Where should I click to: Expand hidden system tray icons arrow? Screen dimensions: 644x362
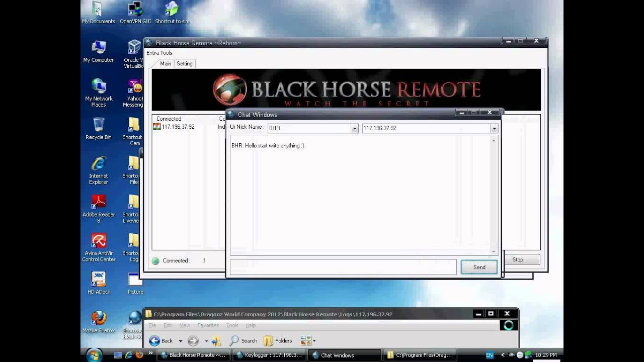pyautogui.click(x=502, y=355)
